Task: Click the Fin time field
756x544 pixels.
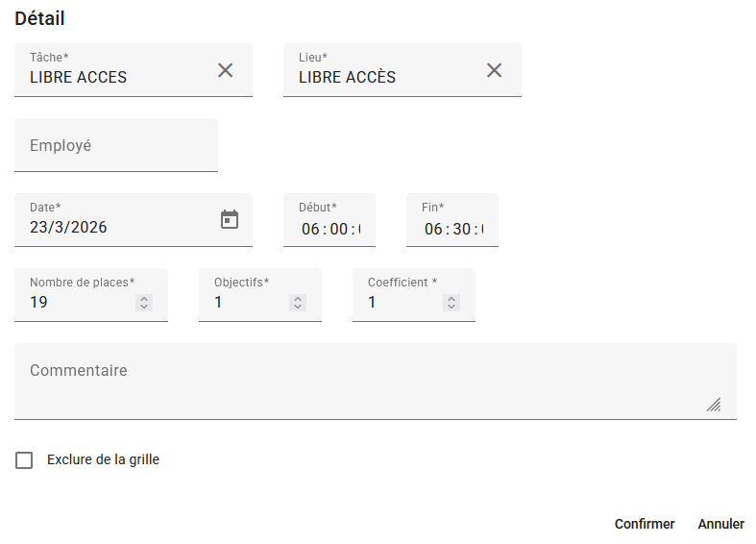Action: click(x=452, y=229)
